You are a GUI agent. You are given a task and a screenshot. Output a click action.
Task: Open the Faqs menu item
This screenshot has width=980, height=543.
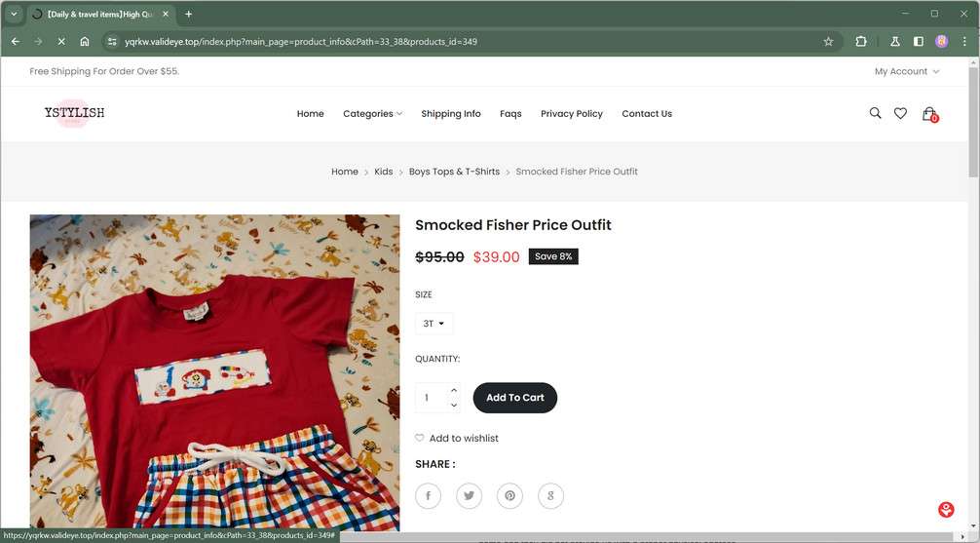click(510, 114)
